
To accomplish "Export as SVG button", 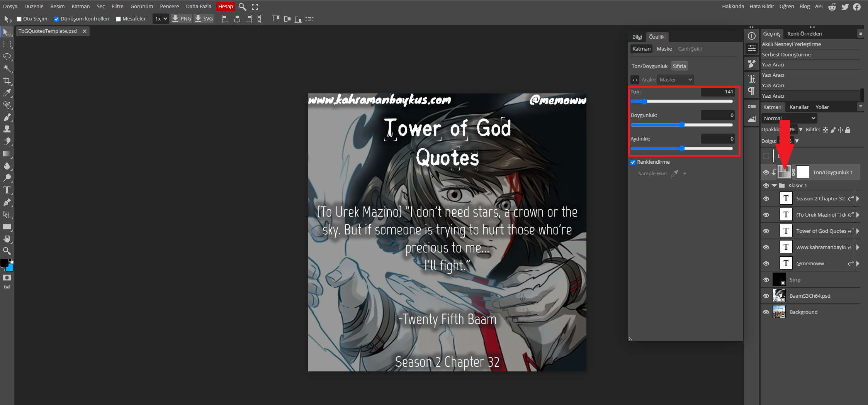I will click(204, 19).
